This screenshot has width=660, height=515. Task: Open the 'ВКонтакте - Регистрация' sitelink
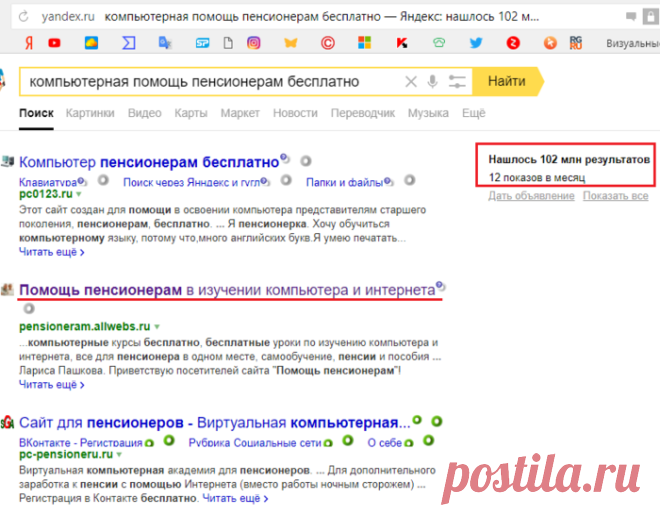pos(81,443)
